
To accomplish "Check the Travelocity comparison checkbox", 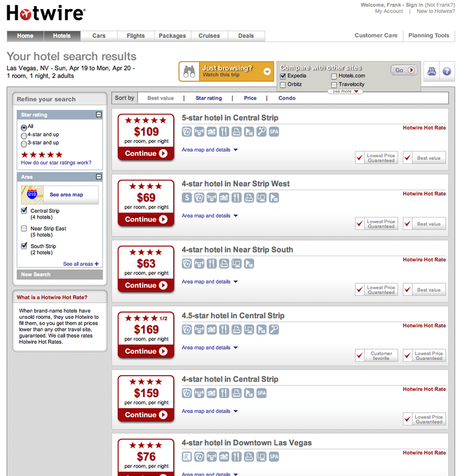I will [334, 85].
